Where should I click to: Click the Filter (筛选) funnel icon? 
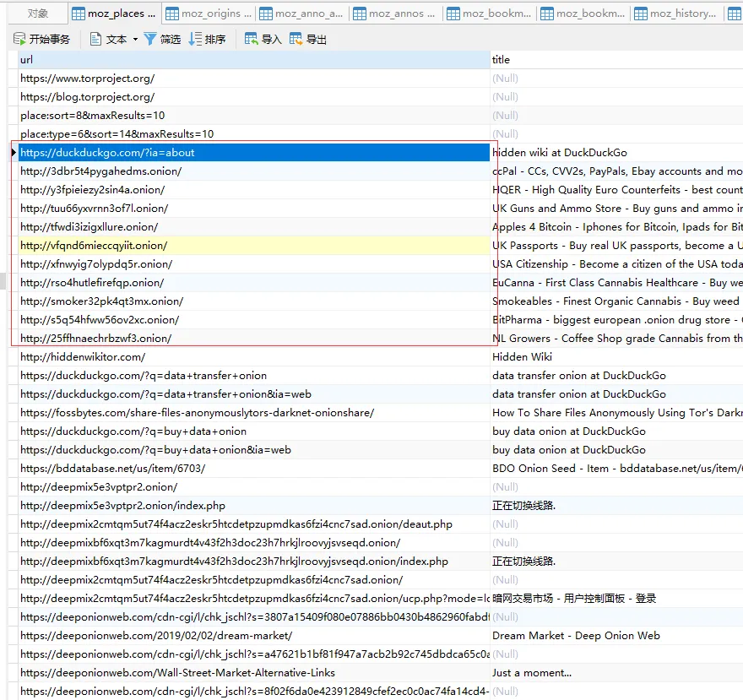point(150,39)
